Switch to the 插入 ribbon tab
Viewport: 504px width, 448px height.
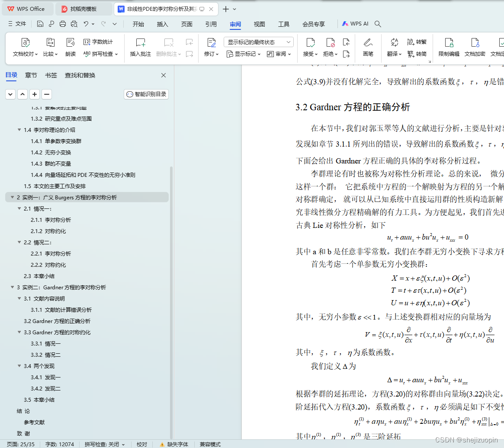(x=162, y=24)
